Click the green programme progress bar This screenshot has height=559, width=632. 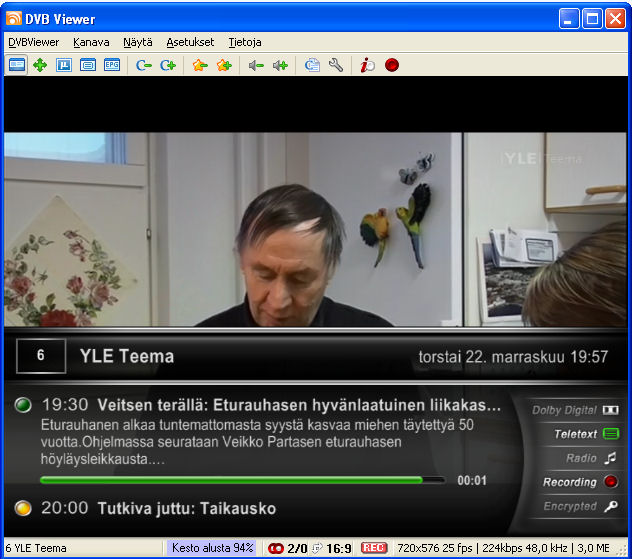pyautogui.click(x=240, y=480)
